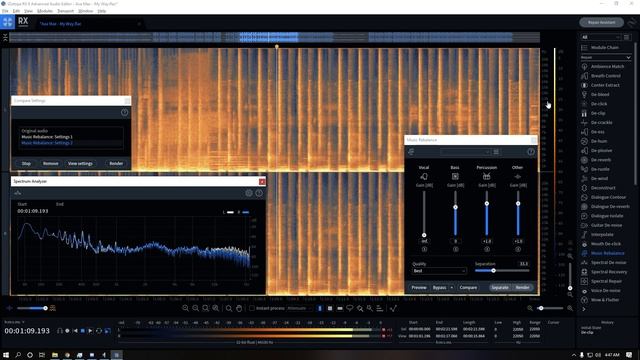Toggle the Bass channel solo button
640x360 pixels.
point(456,249)
